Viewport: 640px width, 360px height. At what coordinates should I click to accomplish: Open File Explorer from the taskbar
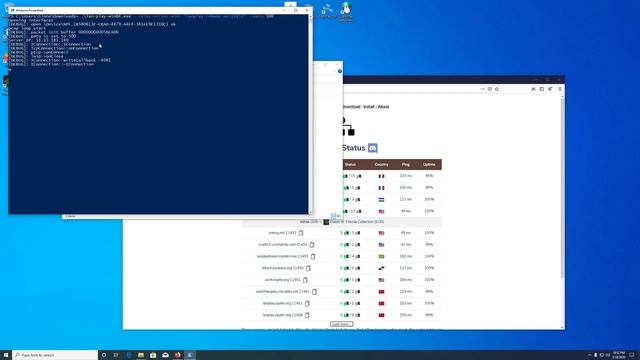tap(141, 355)
